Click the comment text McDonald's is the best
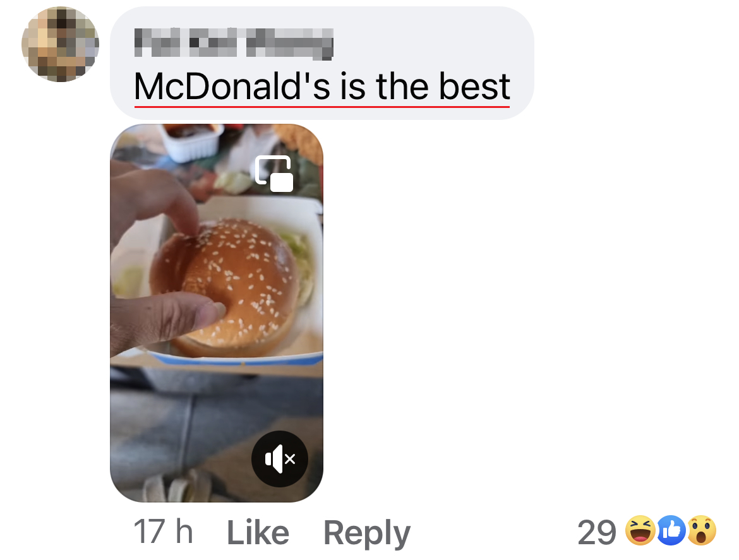The image size is (739, 560). click(x=322, y=86)
